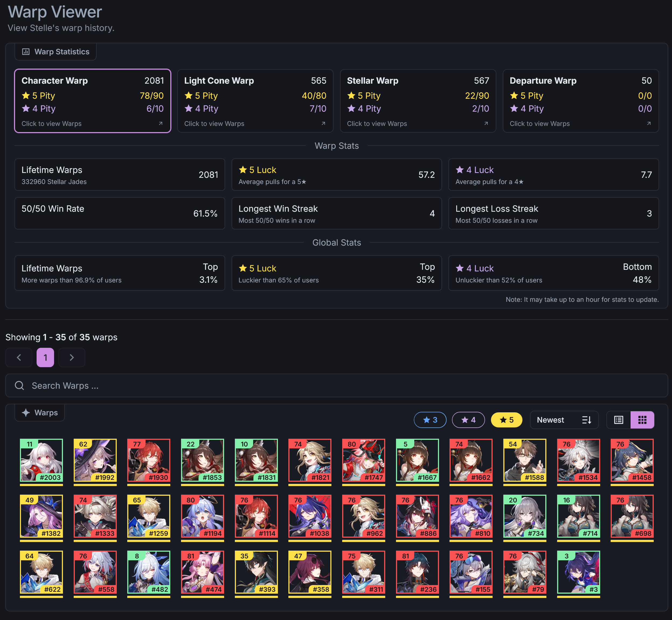Toggle the 4-star filter chip
The width and height of the screenshot is (672, 620).
tap(468, 420)
